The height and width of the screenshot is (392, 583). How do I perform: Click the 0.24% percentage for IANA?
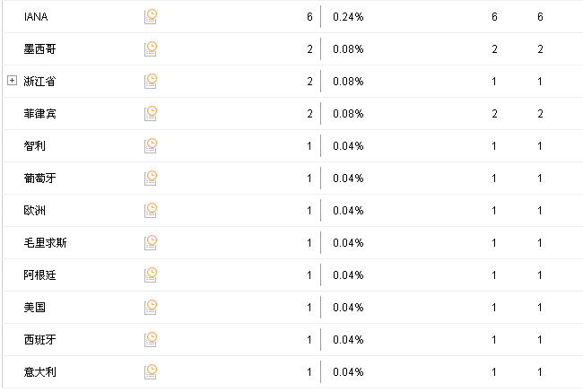[x=348, y=17]
